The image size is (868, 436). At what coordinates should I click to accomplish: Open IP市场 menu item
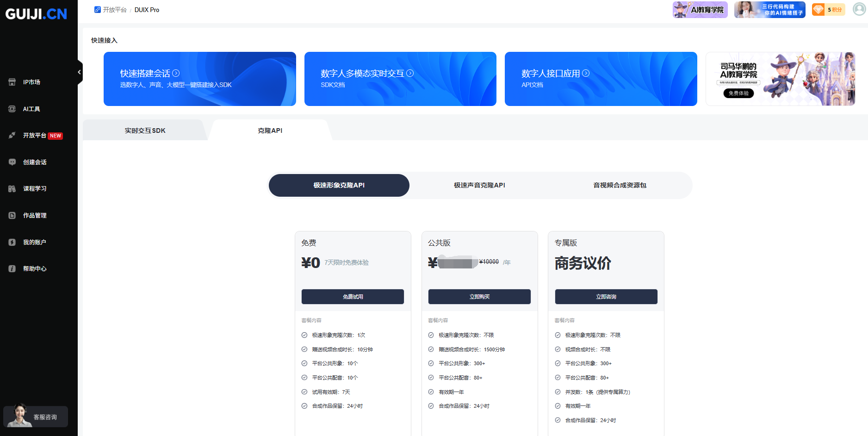point(31,82)
